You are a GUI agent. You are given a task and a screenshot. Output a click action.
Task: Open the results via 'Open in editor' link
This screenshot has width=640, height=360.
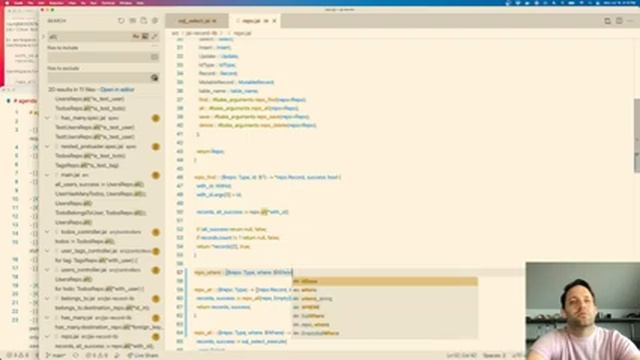pos(117,89)
